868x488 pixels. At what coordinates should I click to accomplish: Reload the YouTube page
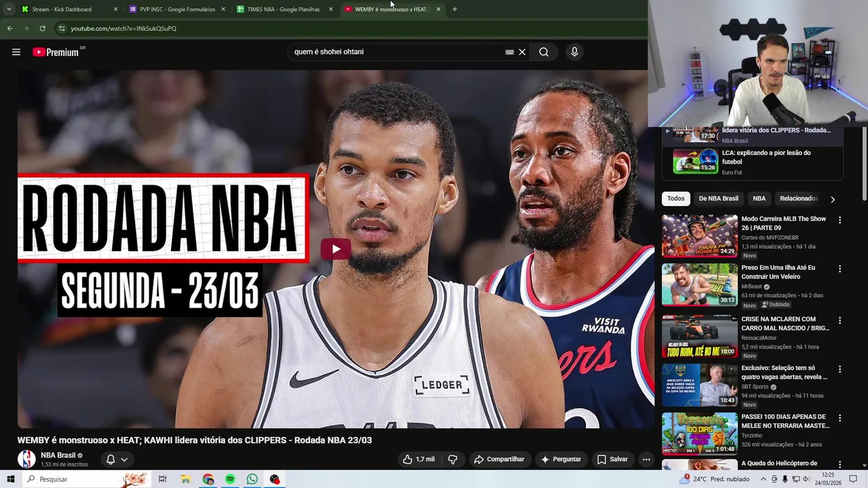pyautogui.click(x=42, y=28)
